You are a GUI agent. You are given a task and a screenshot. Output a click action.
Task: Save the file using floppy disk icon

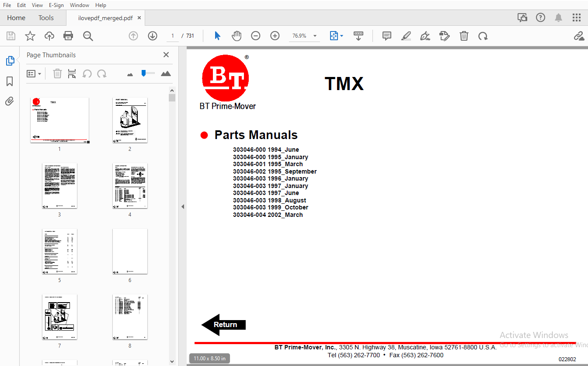(x=10, y=36)
